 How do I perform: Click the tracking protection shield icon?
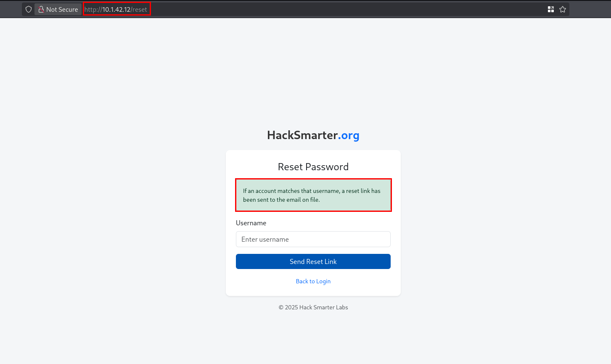coord(29,9)
